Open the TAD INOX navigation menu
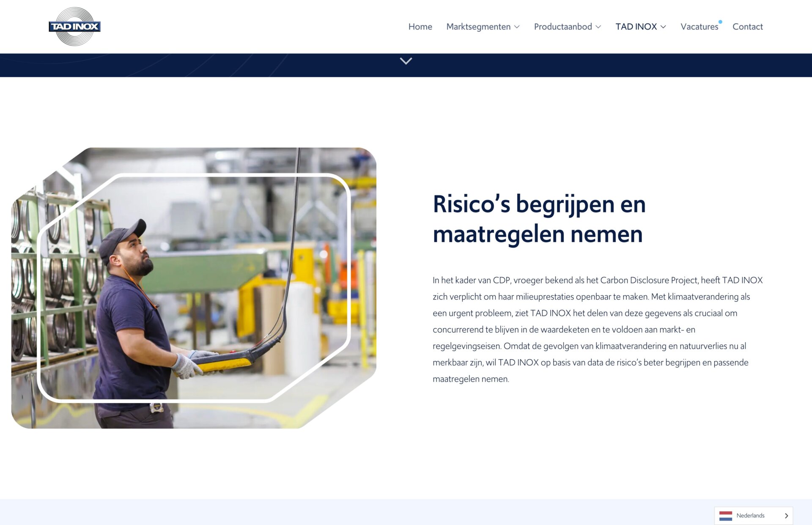Screen dimensions: 812x525 tap(636, 27)
